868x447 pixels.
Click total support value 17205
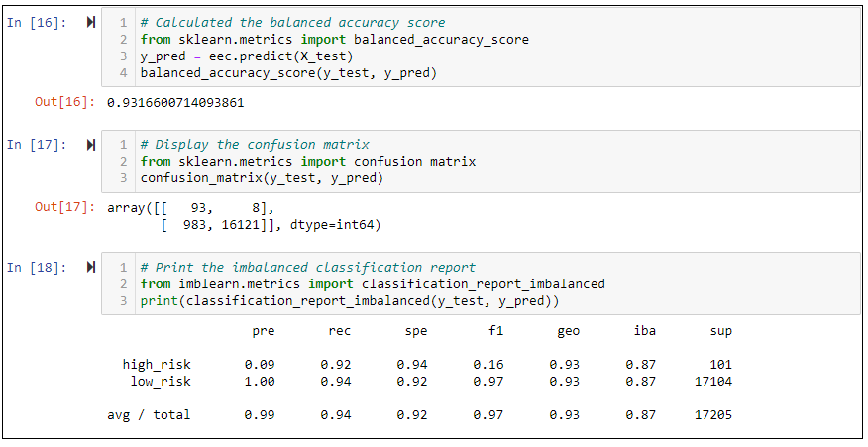[713, 415]
